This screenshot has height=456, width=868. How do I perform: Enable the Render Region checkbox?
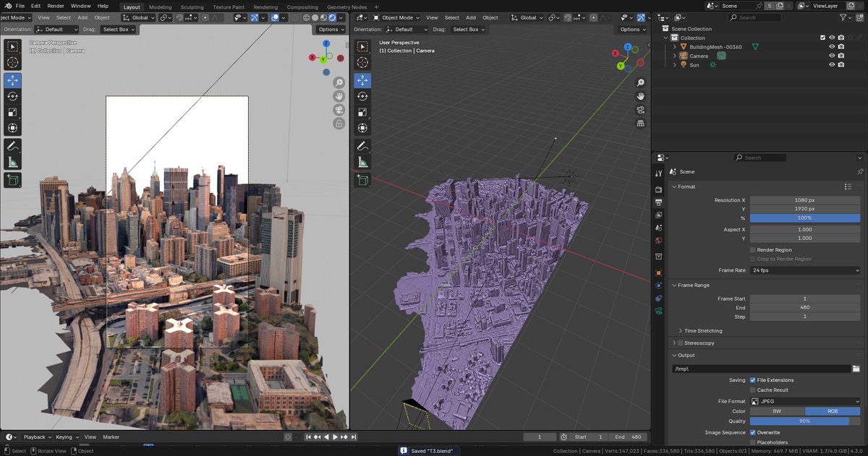(x=752, y=249)
